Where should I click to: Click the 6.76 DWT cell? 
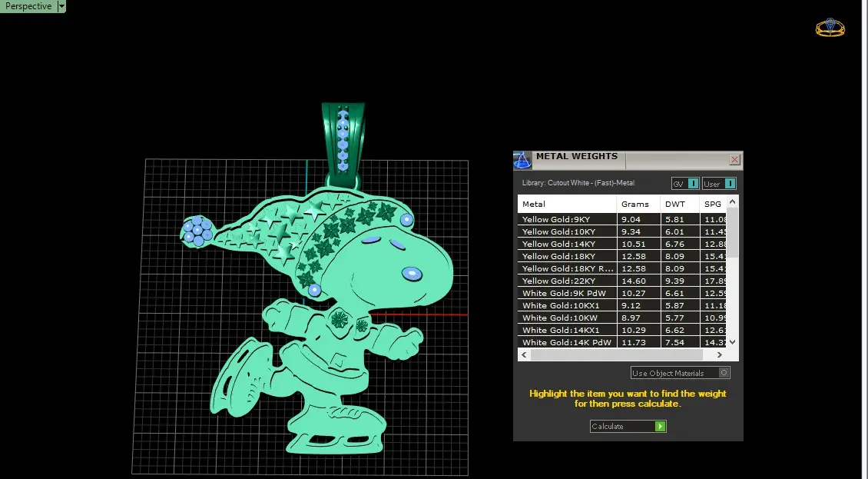pyautogui.click(x=680, y=244)
